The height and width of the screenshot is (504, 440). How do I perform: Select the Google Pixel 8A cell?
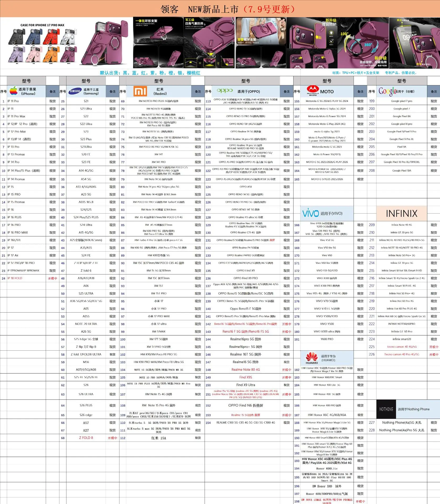(402, 116)
